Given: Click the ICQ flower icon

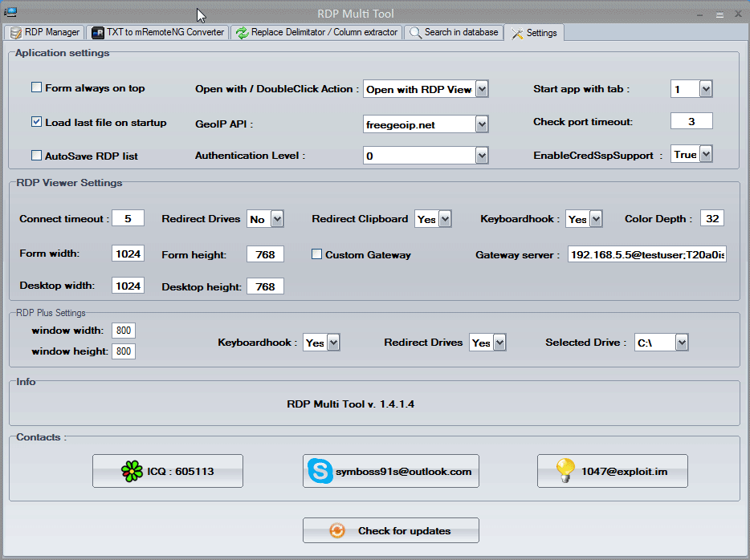Looking at the screenshot, I should click(132, 471).
